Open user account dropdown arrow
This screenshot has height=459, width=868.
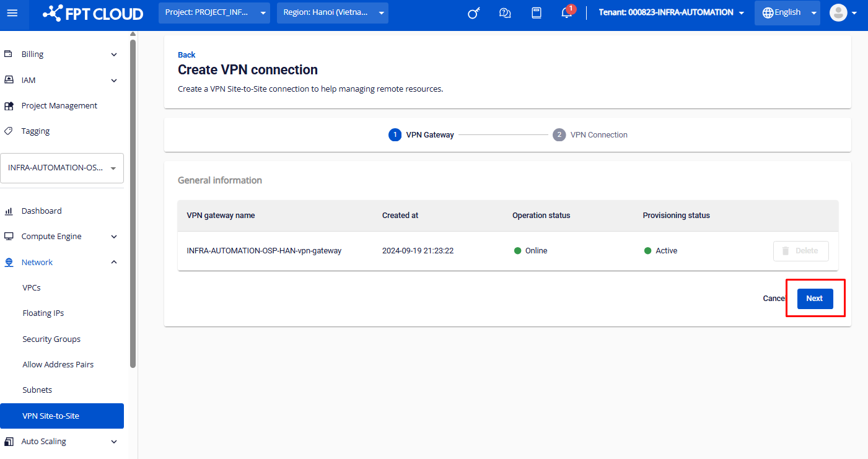(855, 13)
